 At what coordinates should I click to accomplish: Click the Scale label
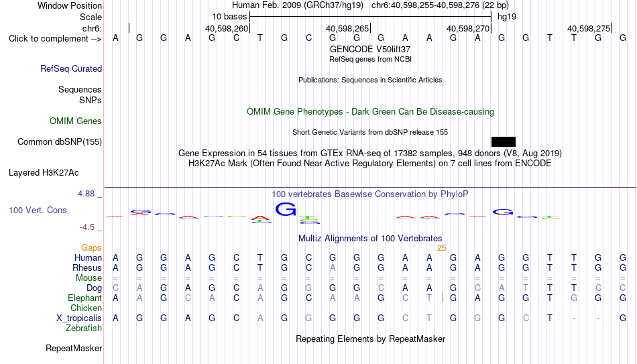click(91, 17)
